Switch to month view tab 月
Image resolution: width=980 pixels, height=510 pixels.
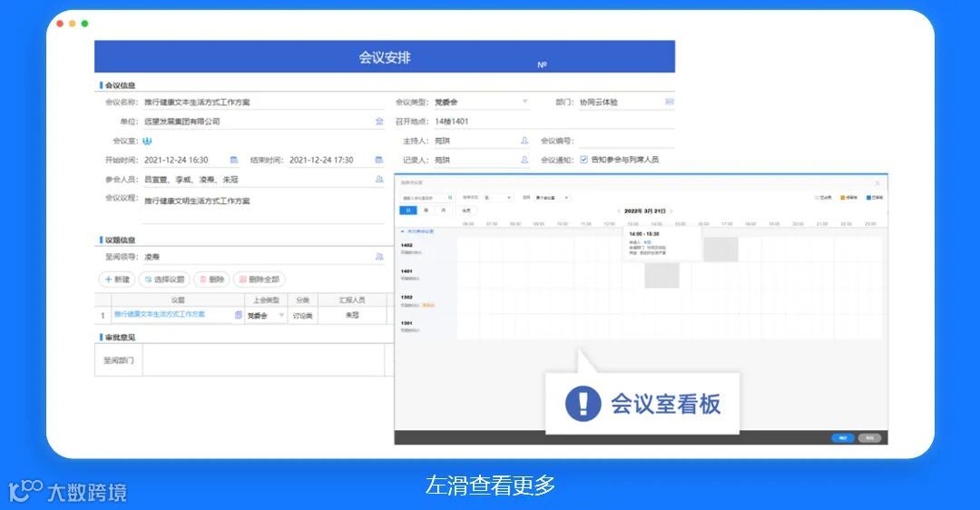(x=443, y=211)
